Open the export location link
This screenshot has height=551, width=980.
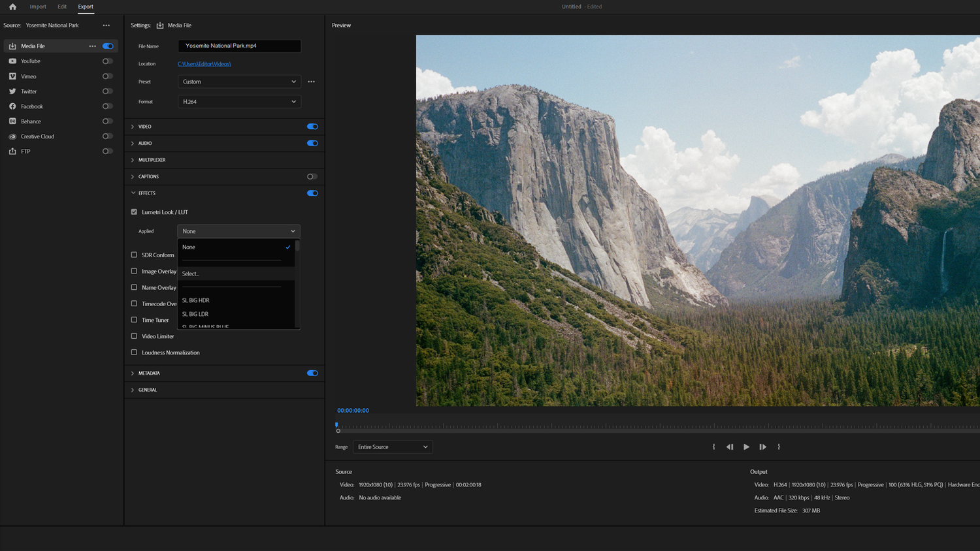point(204,63)
